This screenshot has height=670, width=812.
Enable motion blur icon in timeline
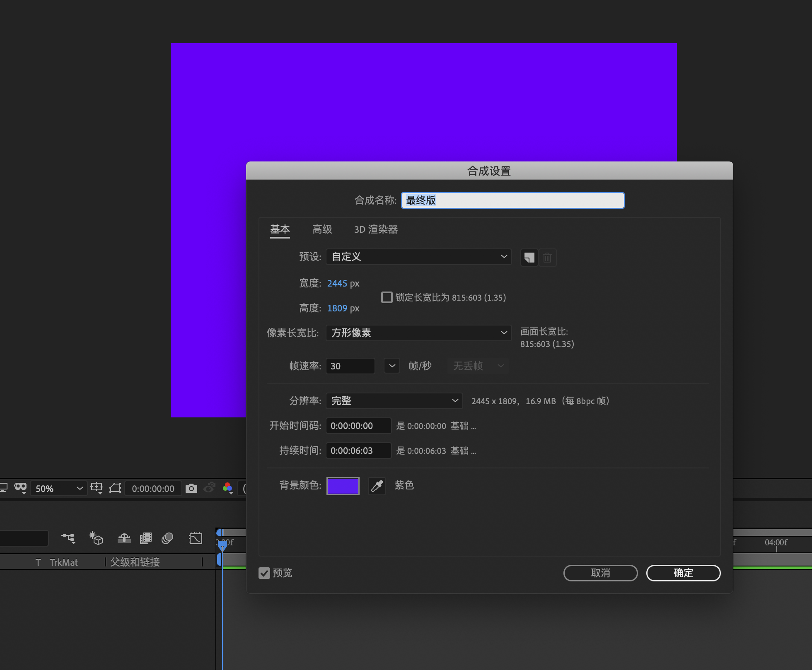(x=167, y=538)
